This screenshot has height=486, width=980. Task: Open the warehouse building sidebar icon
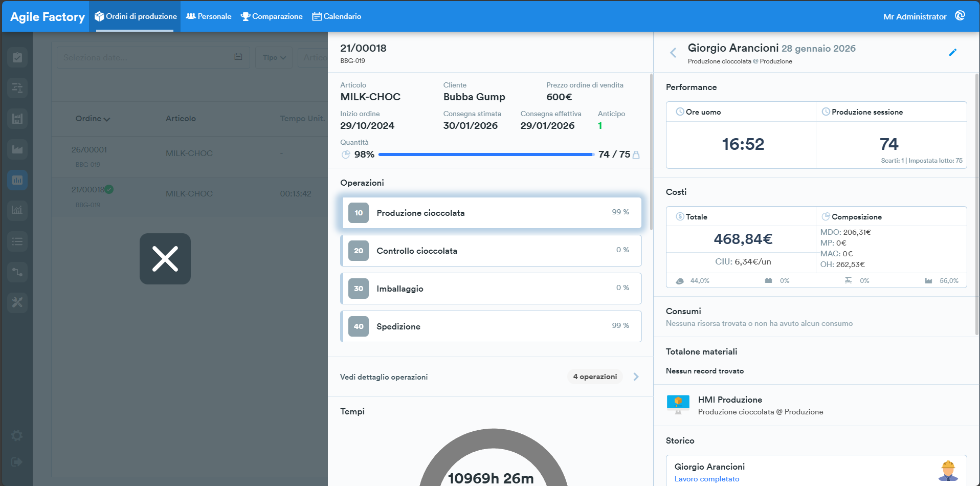(17, 119)
